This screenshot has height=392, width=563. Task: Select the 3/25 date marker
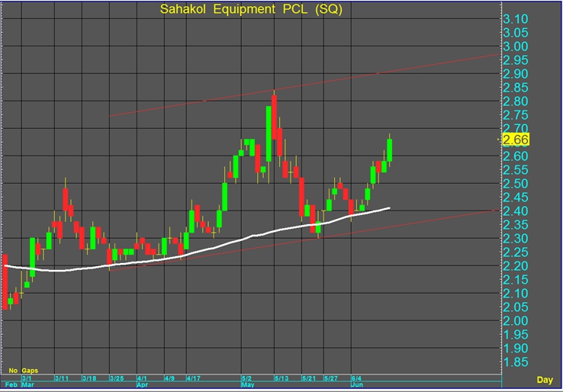coord(117,378)
